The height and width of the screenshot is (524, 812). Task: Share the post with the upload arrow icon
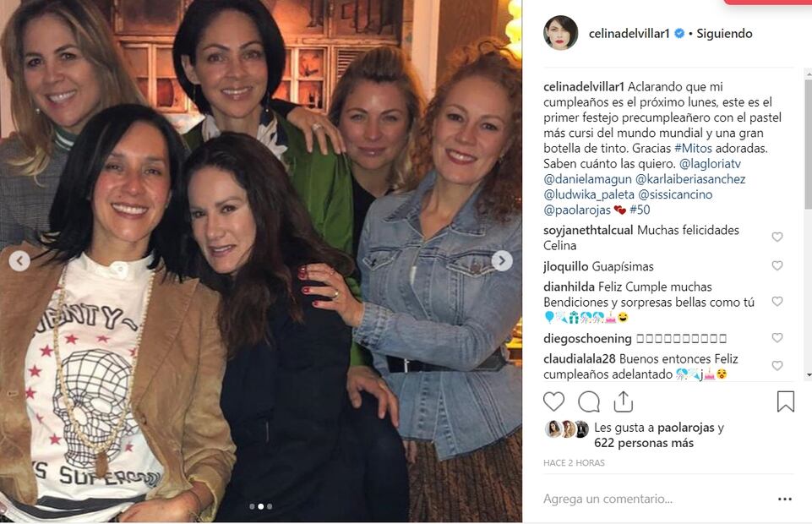click(624, 401)
